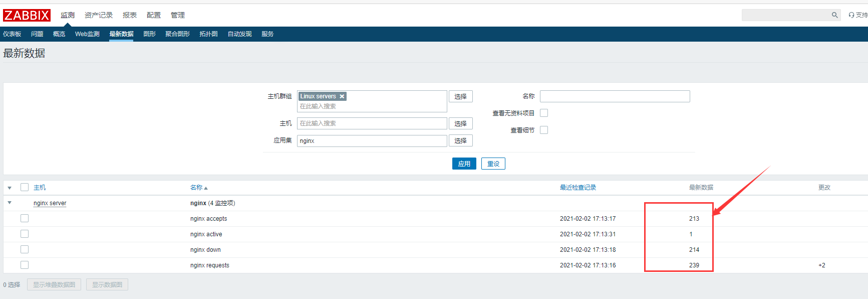868x299 pixels.
Task: Click the 重设 reset button
Action: (493, 164)
